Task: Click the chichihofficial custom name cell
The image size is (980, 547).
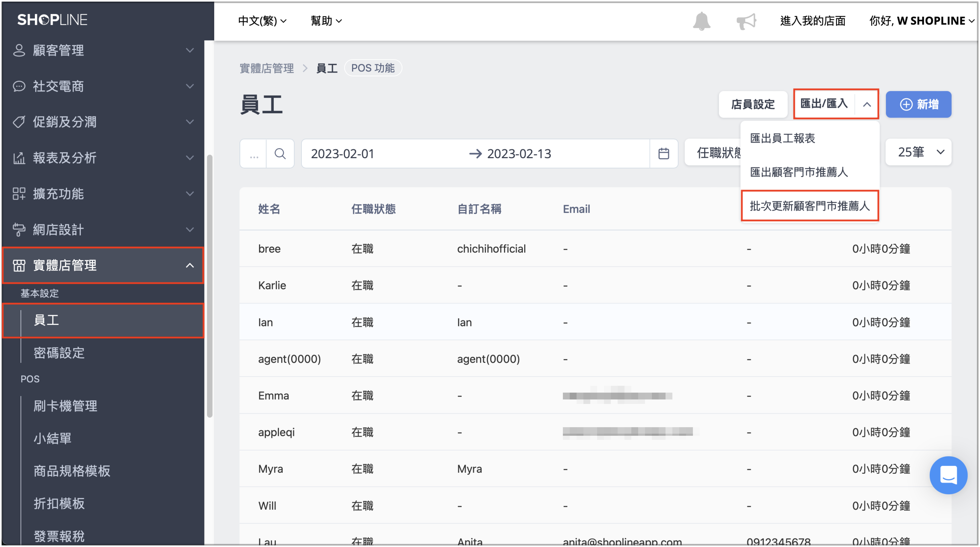Action: coord(491,249)
